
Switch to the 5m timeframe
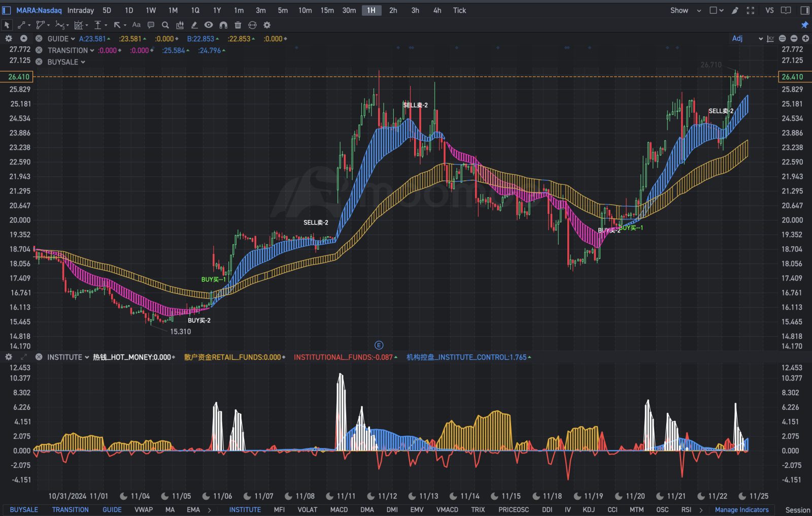pyautogui.click(x=283, y=10)
